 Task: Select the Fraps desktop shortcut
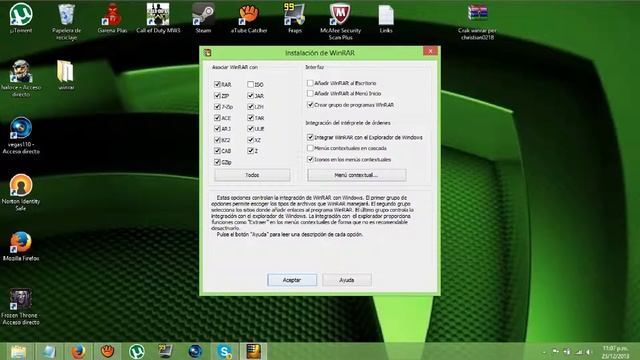[x=295, y=18]
